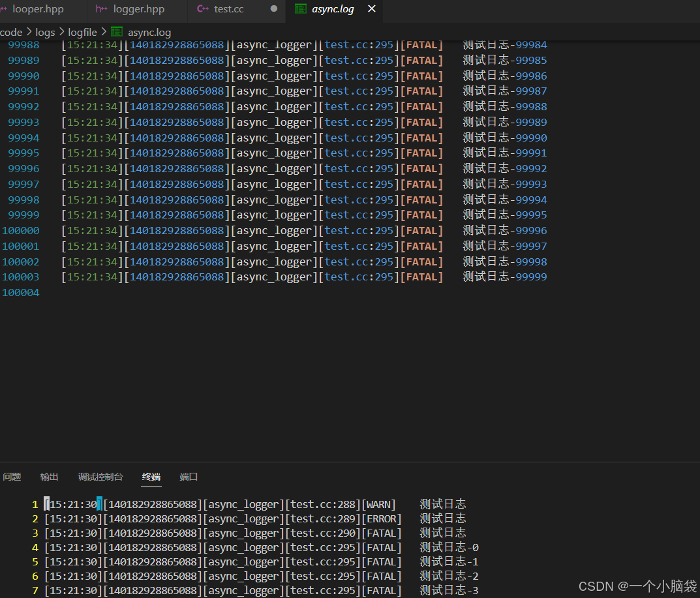Screen dimensions: 700x598
Task: Click 'test.cc:290' on terminal line 3
Action: click(323, 533)
